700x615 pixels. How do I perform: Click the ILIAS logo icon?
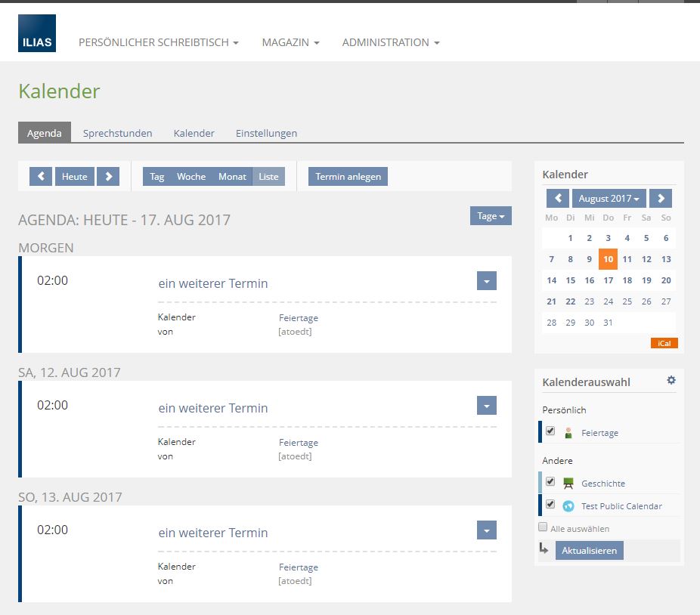pos(37,34)
